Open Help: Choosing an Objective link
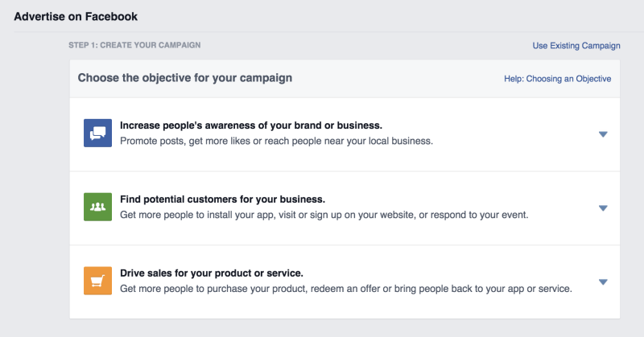 (x=557, y=79)
